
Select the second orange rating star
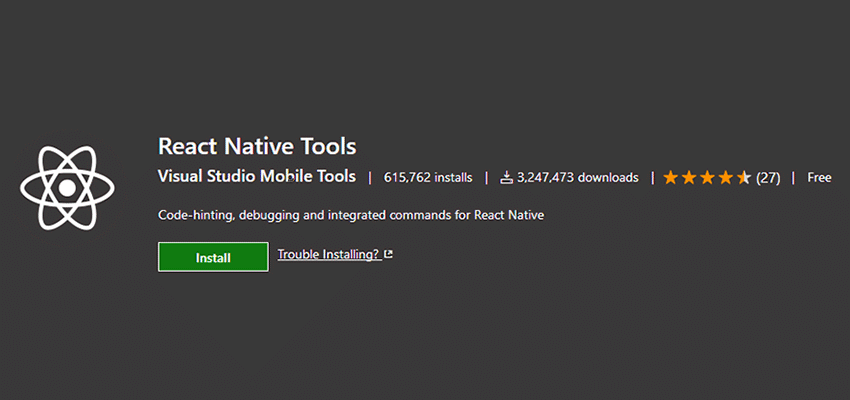689,178
